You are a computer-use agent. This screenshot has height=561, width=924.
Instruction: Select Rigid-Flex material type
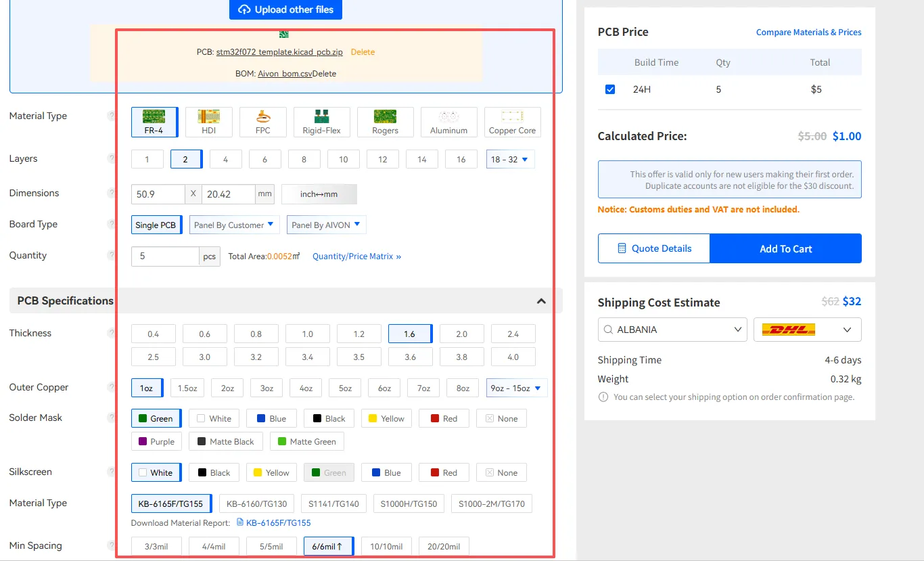pyautogui.click(x=322, y=122)
